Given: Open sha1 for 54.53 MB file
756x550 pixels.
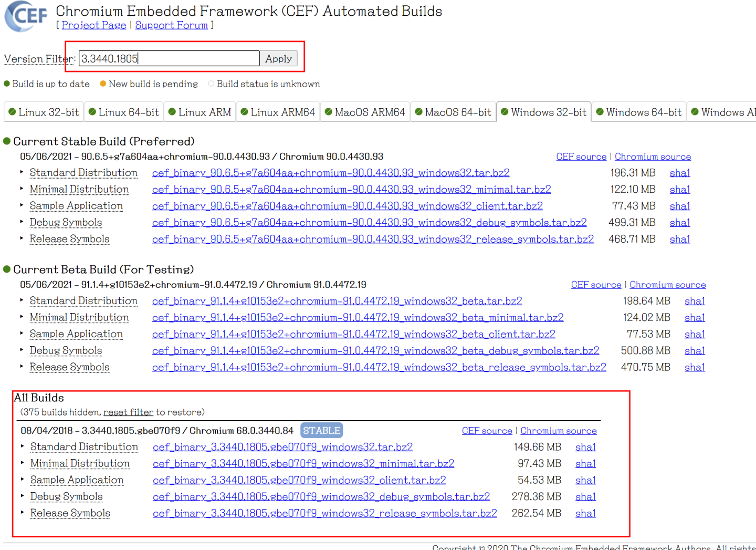Looking at the screenshot, I should [585, 480].
